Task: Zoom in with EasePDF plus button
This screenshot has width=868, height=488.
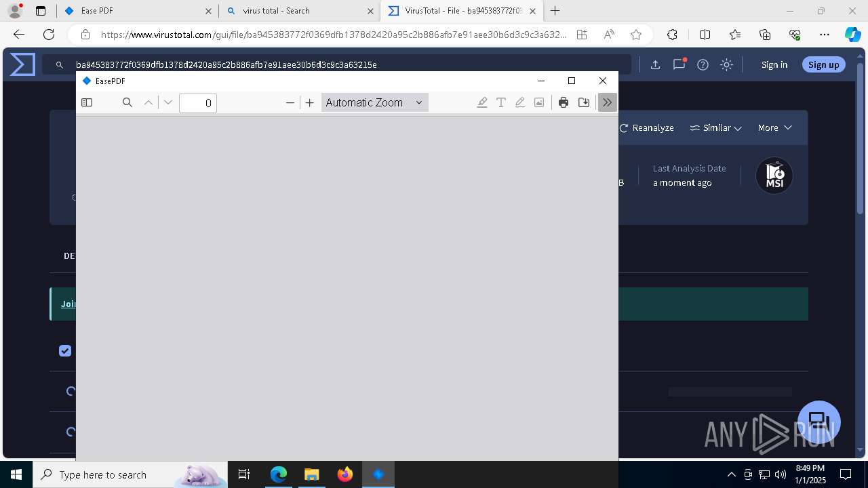Action: pos(310,102)
